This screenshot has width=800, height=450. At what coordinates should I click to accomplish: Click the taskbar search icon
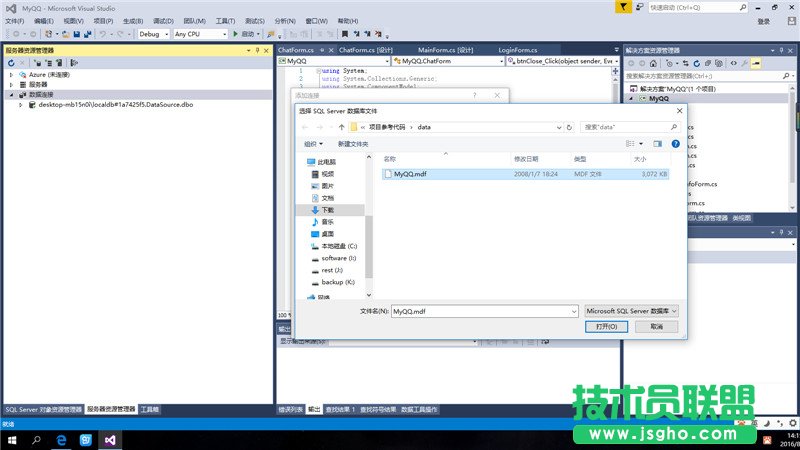tap(36, 440)
